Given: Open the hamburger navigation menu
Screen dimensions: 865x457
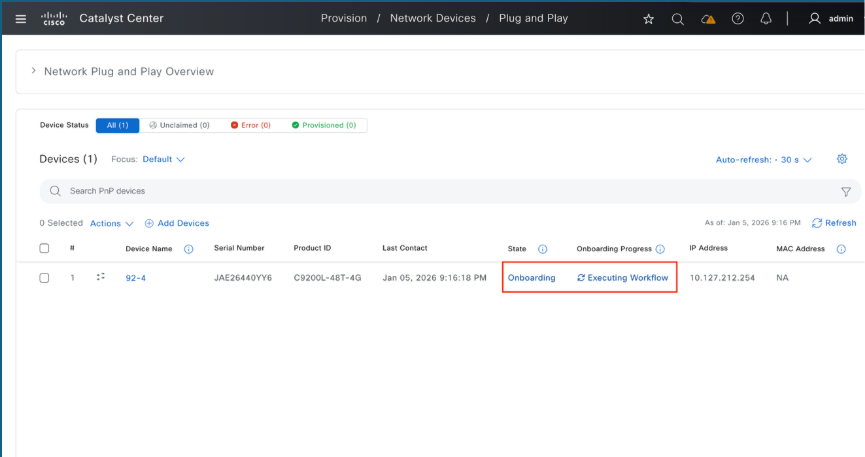Looking at the screenshot, I should point(20,19).
